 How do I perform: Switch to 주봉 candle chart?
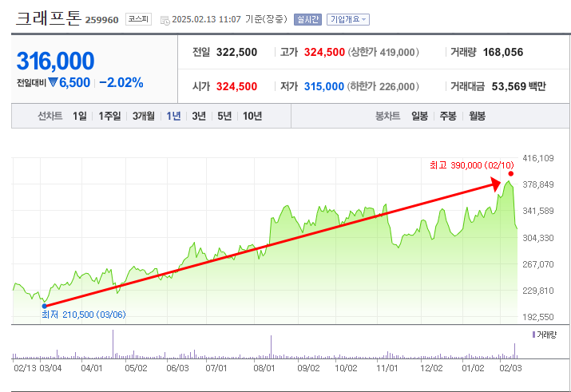448,116
